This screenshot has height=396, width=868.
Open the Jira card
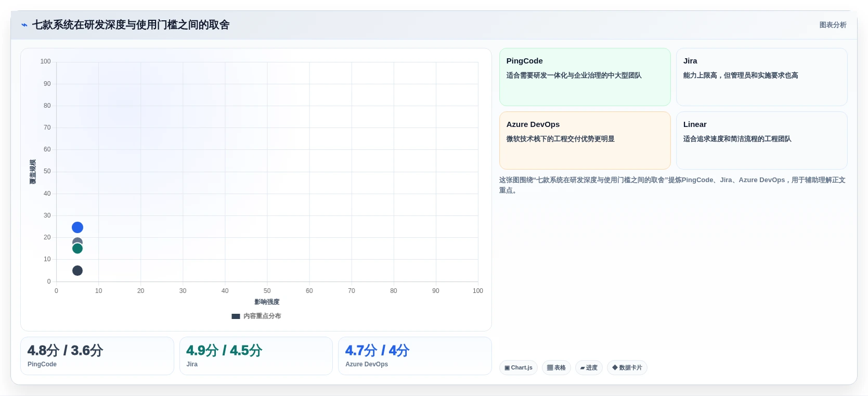(x=761, y=77)
